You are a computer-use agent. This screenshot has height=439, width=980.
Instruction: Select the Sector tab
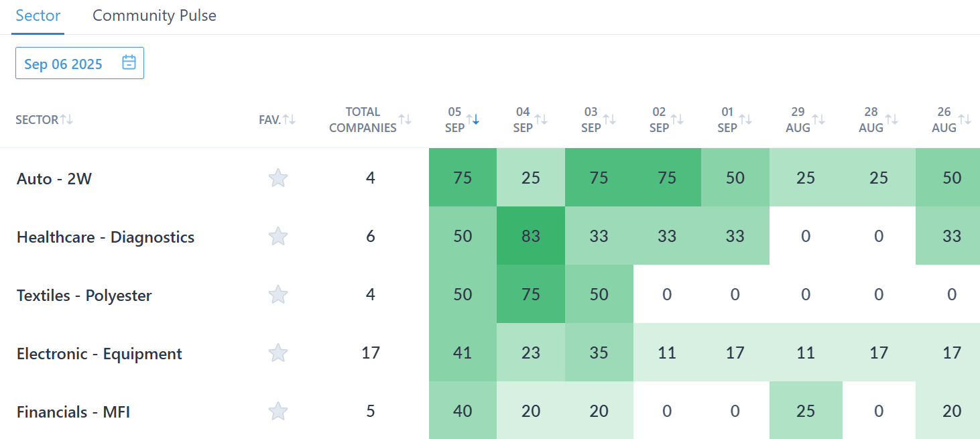(x=38, y=15)
